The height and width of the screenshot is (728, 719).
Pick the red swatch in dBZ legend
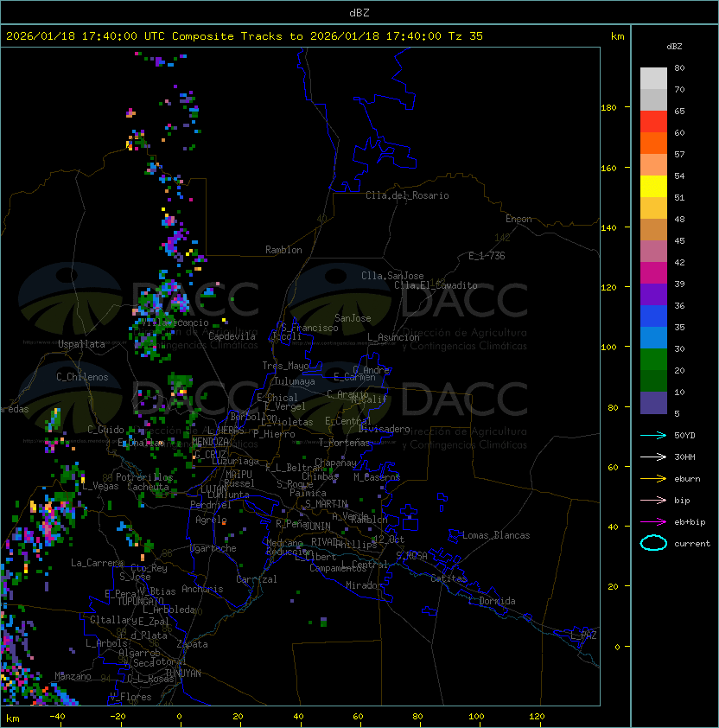tap(653, 121)
